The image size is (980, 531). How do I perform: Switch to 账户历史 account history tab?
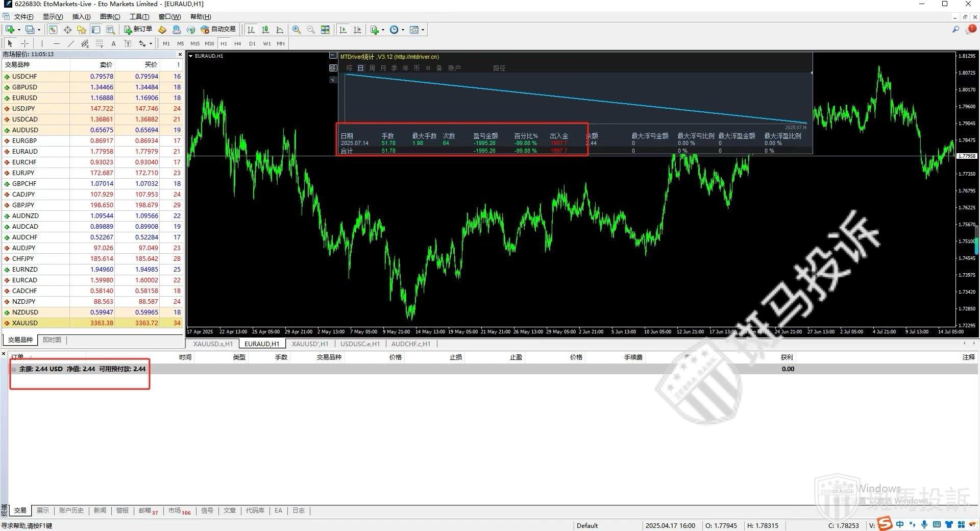click(x=71, y=511)
